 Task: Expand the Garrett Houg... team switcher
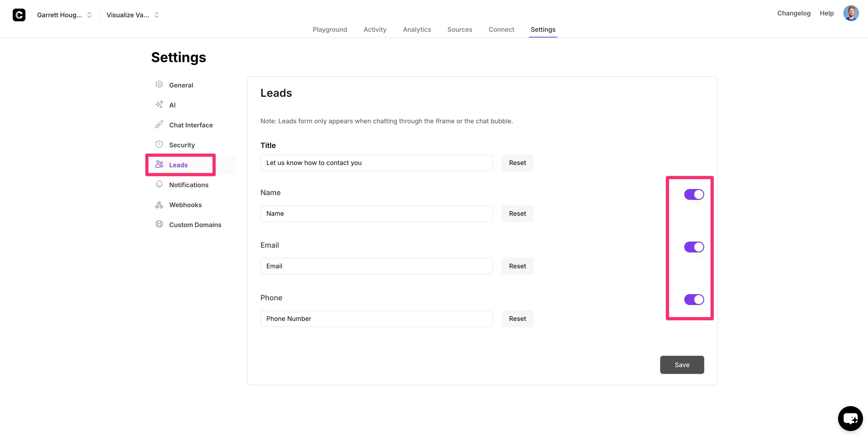click(64, 15)
